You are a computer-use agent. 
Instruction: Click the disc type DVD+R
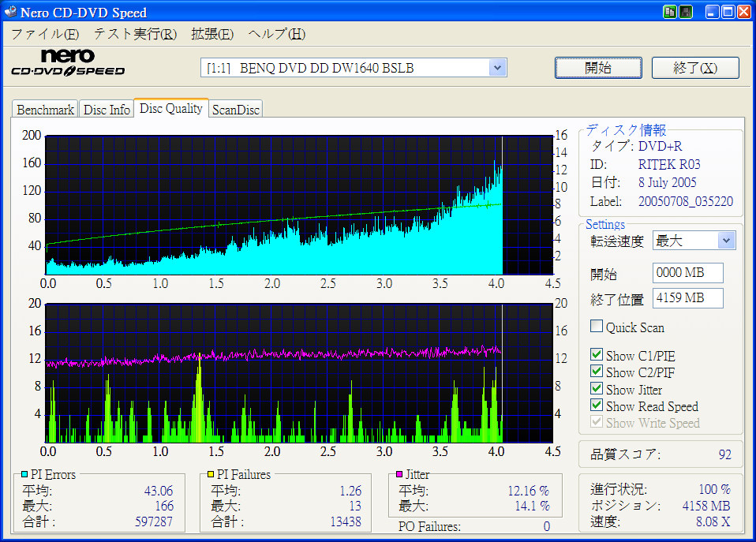coord(660,146)
